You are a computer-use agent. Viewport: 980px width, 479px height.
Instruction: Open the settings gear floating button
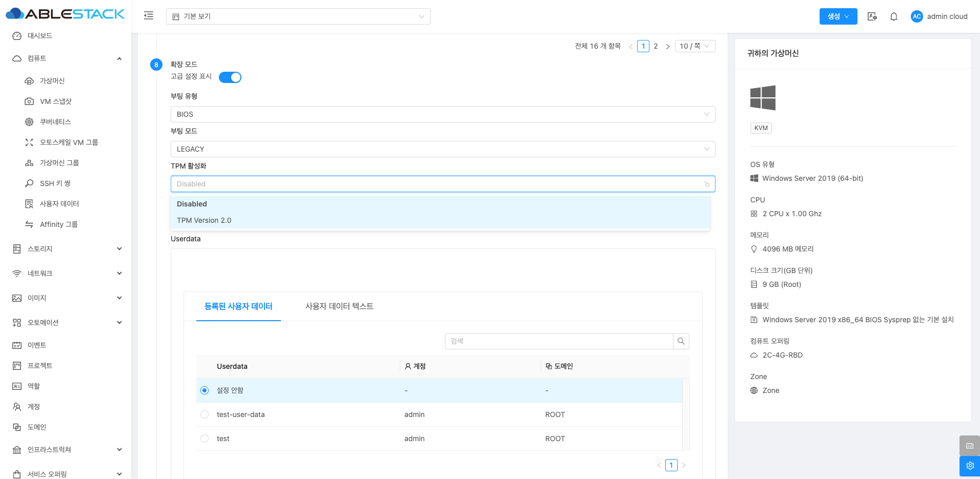click(x=969, y=466)
